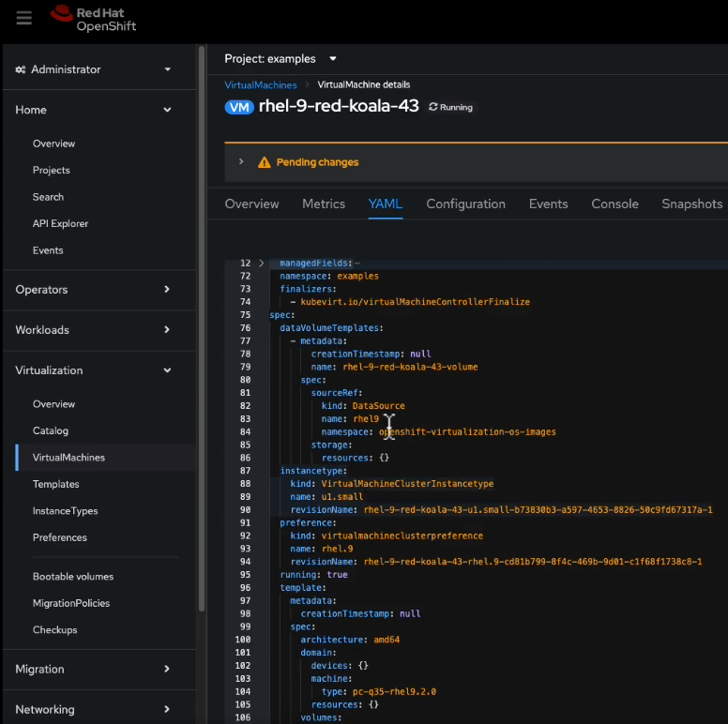
Task: Switch to the Configuration tab
Action: [x=465, y=204]
